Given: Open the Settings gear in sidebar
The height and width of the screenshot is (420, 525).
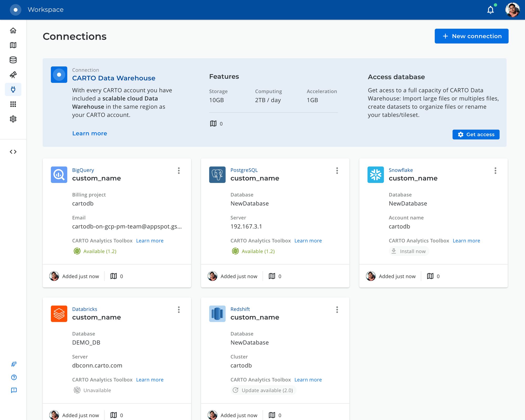Looking at the screenshot, I should 13,119.
